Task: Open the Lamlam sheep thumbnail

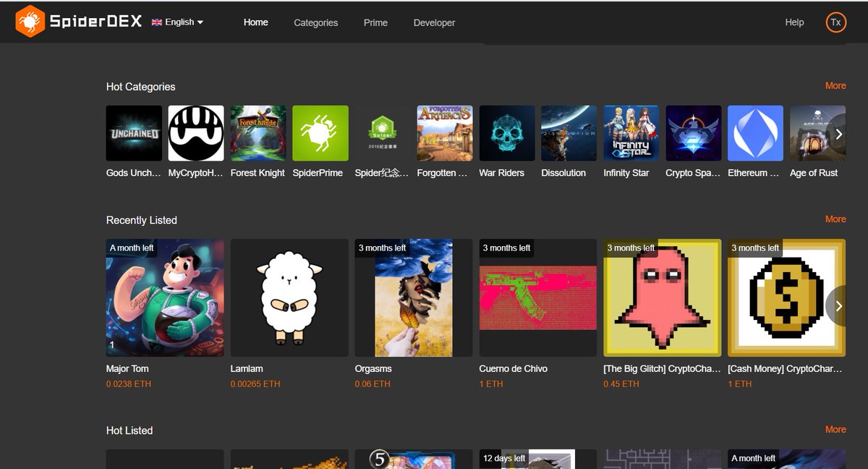Action: click(289, 297)
